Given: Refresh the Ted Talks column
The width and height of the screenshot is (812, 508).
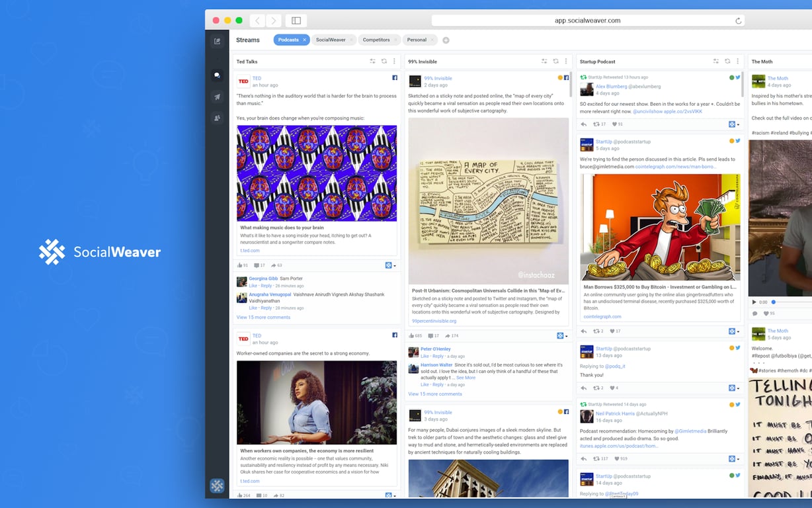Looking at the screenshot, I should coord(384,61).
